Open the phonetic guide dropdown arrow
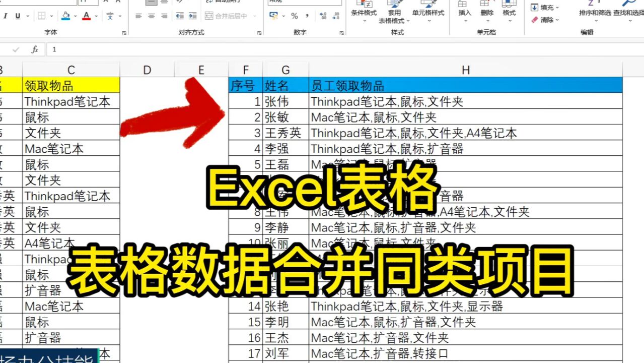Viewport: 644px width, 363px height. (x=120, y=16)
